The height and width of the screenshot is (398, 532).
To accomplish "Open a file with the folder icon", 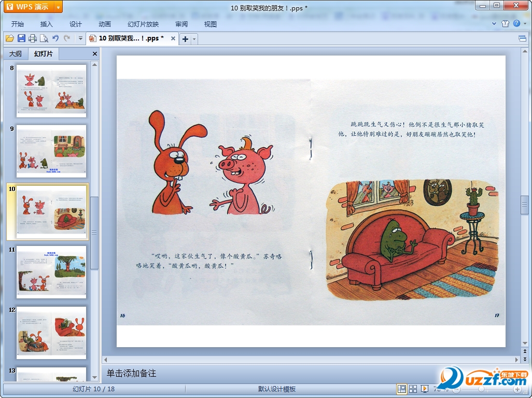I will coord(9,38).
